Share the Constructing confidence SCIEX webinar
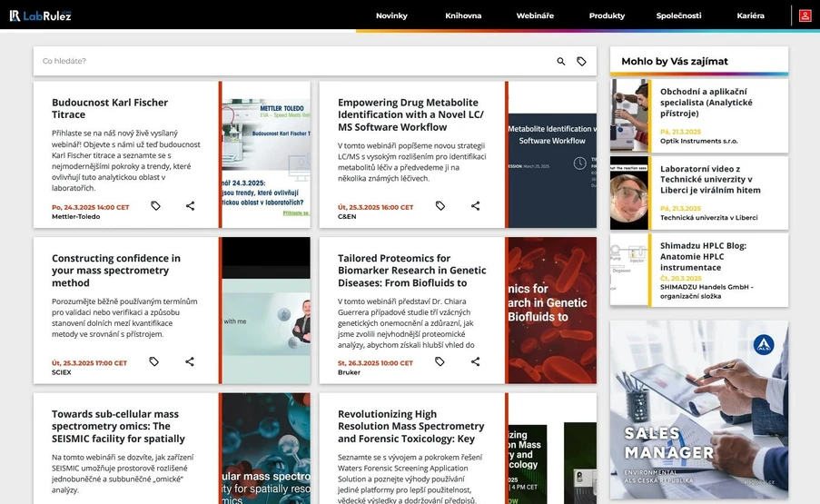 click(189, 361)
